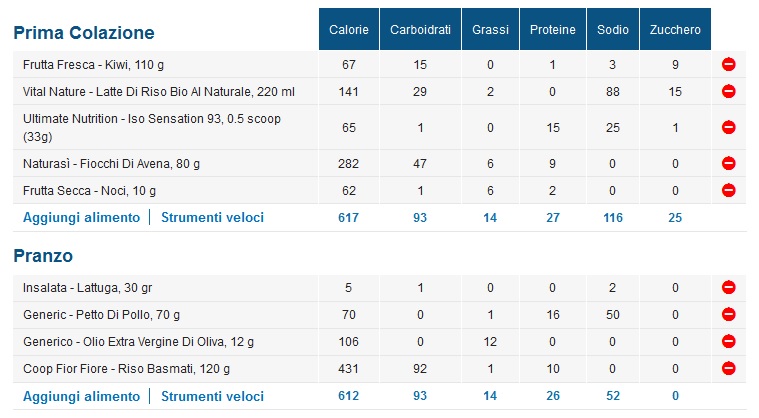Open the Riso Basmati food entry
This screenshot has width=759, height=418.
(126, 369)
